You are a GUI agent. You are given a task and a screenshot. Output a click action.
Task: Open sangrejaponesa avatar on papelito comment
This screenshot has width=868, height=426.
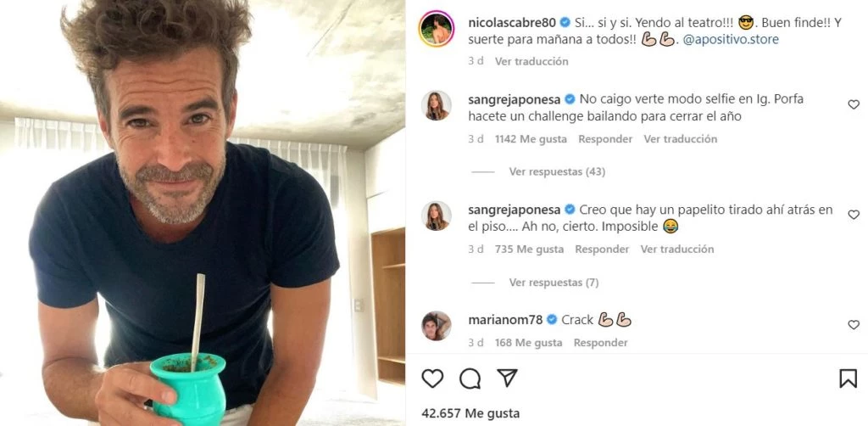pyautogui.click(x=437, y=216)
